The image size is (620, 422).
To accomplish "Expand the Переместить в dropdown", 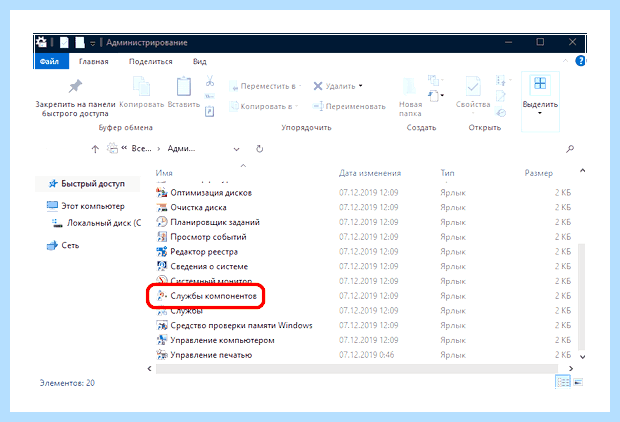I will [300, 86].
